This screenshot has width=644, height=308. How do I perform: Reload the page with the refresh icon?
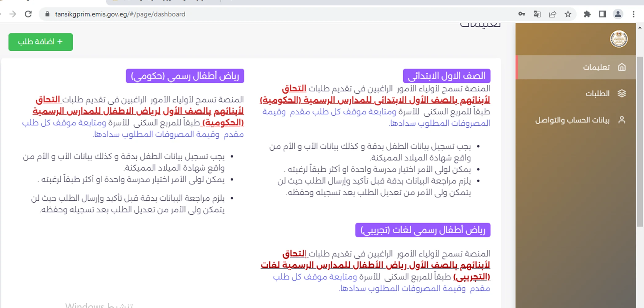click(x=28, y=14)
